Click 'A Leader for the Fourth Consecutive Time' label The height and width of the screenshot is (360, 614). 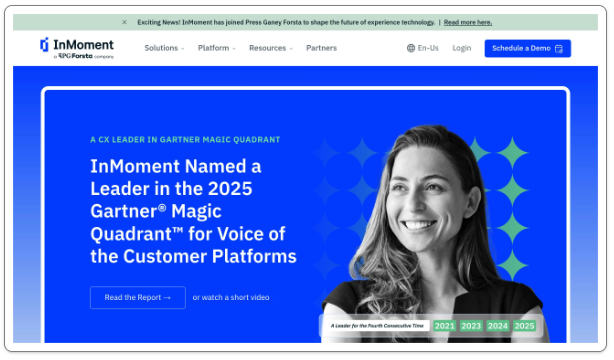pyautogui.click(x=377, y=326)
